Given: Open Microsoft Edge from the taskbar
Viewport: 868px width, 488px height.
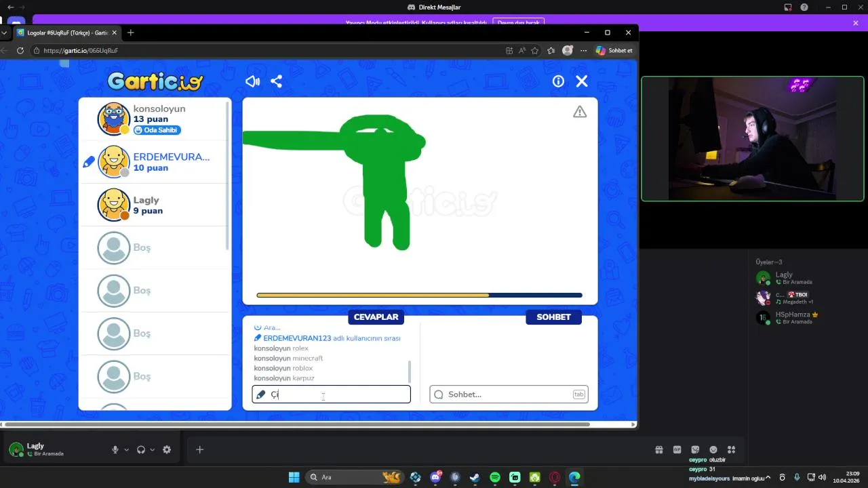Looking at the screenshot, I should (574, 477).
